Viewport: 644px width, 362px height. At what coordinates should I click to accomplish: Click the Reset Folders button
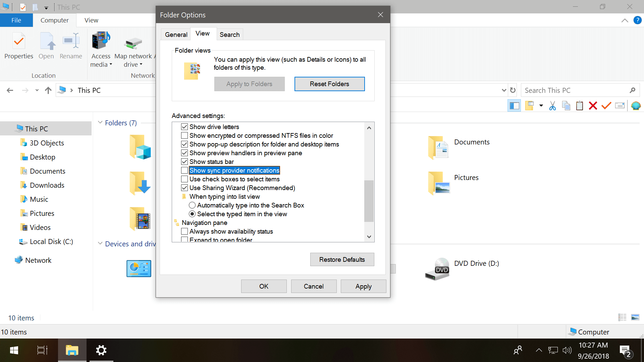click(329, 84)
